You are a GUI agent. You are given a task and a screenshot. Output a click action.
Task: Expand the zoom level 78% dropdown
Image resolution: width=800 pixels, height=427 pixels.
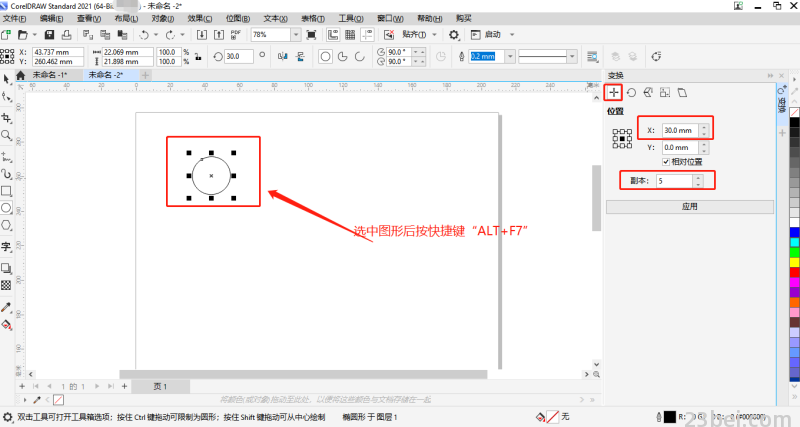click(296, 35)
